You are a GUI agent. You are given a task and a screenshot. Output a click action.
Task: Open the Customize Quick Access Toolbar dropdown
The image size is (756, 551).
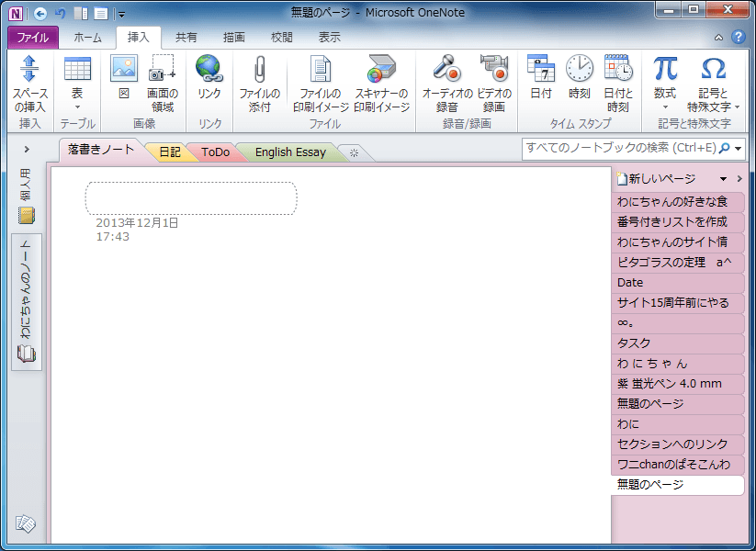click(x=122, y=15)
